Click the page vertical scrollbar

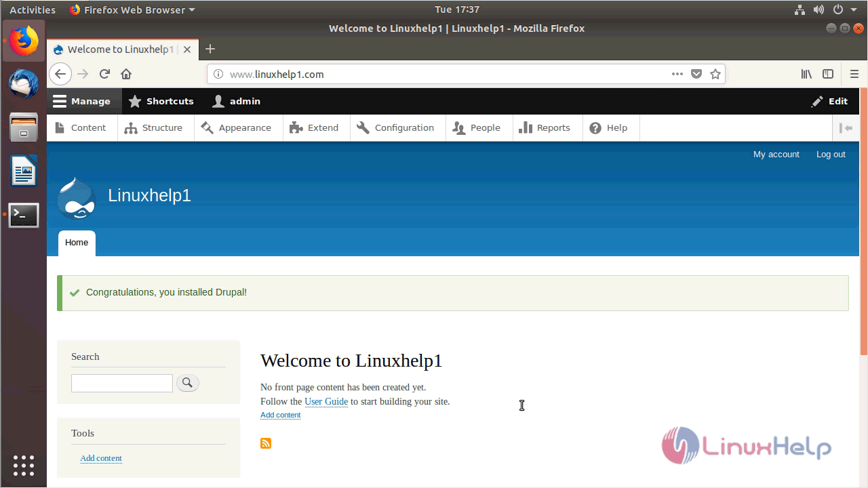click(x=864, y=221)
